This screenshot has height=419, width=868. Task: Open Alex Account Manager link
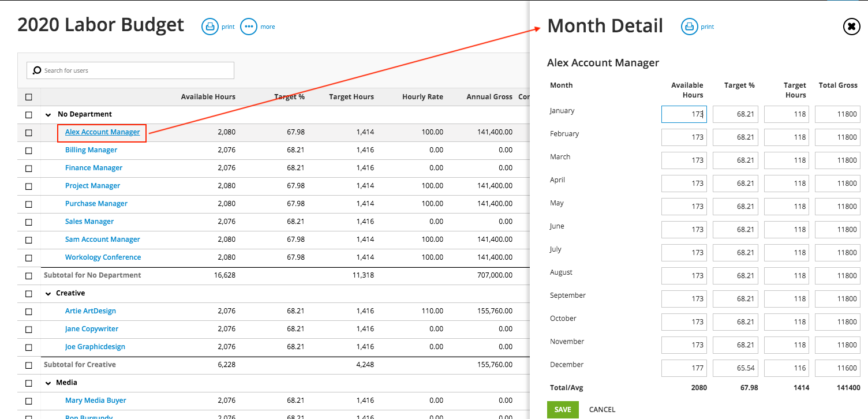point(102,132)
